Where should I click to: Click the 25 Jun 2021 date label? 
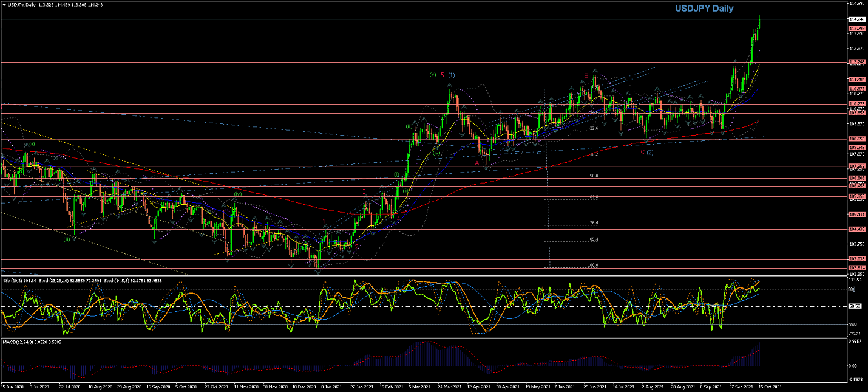click(x=594, y=387)
